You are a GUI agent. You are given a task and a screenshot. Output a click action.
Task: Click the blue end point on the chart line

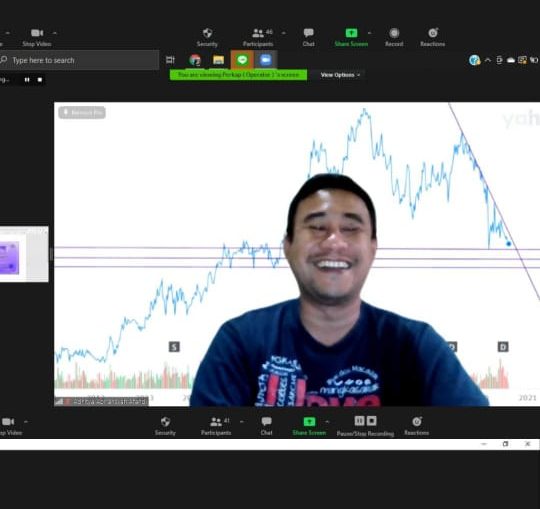click(509, 244)
